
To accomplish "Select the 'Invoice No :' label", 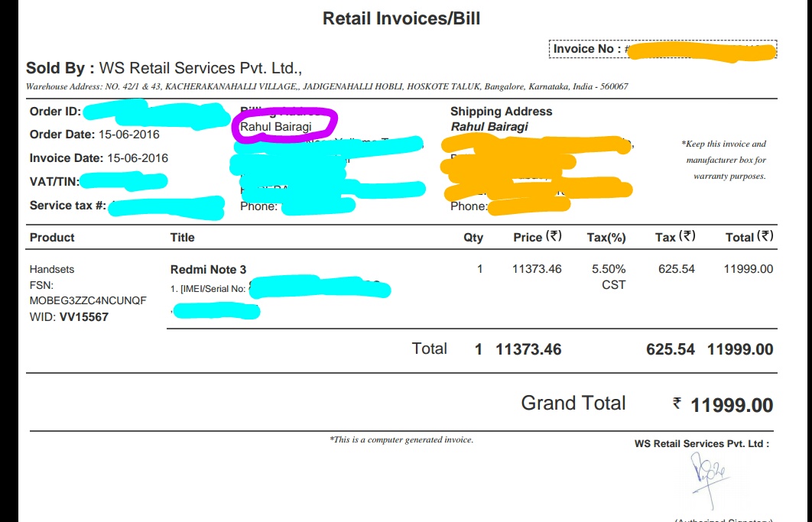I will tap(586, 49).
